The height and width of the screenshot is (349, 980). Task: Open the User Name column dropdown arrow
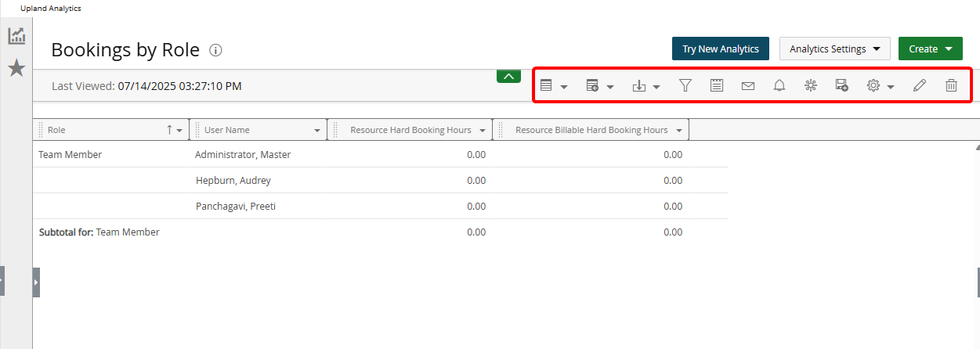[317, 131]
